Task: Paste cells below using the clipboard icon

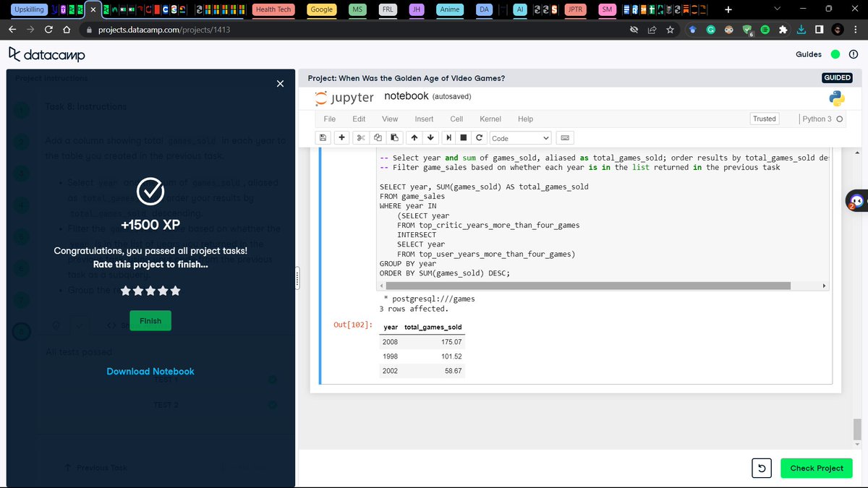Action: pyautogui.click(x=393, y=137)
